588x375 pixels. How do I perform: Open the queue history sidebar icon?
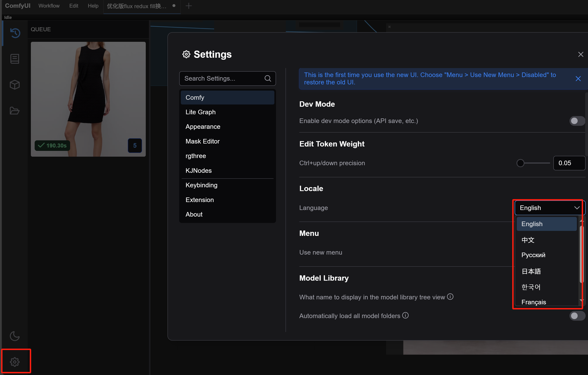(x=15, y=33)
